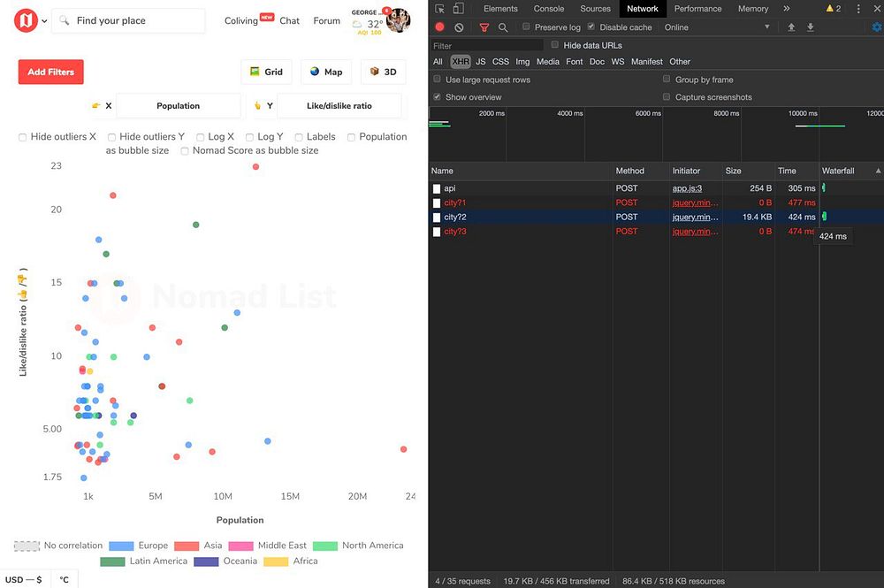The width and height of the screenshot is (884, 588).
Task: Toggle the red filter funnel icon
Action: tap(484, 27)
